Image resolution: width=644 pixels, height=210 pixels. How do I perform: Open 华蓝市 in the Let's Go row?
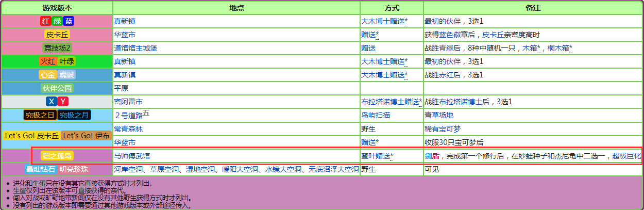[x=125, y=142]
